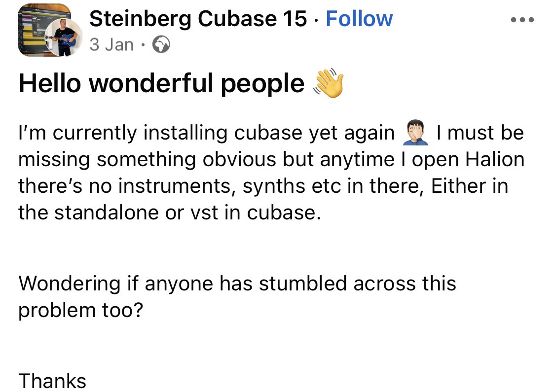
Task: Click the "3 Jan" post date
Action: click(111, 45)
